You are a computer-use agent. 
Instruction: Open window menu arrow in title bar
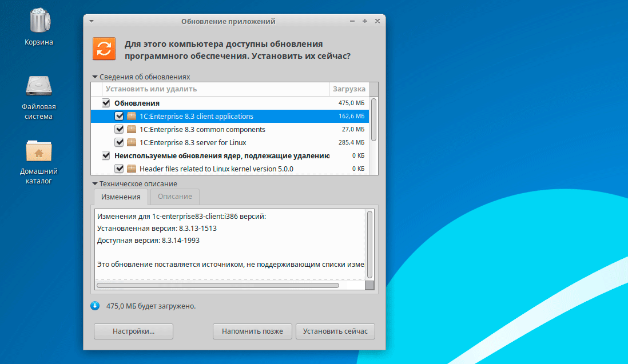(x=92, y=21)
